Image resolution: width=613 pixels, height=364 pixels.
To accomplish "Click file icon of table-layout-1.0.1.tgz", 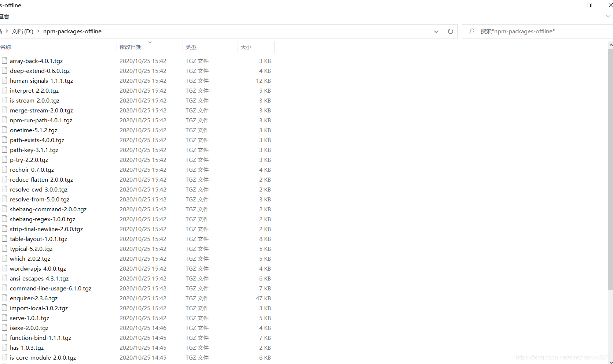I will [x=4, y=238].
